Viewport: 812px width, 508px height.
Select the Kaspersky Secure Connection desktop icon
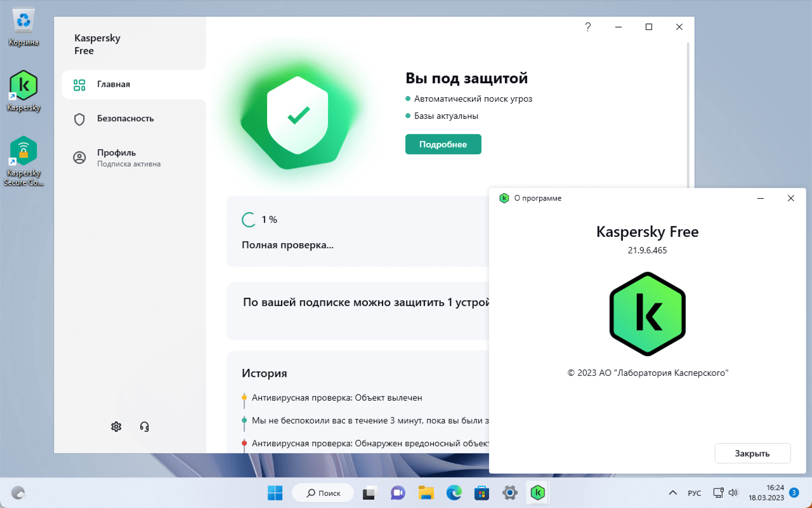pos(23,161)
